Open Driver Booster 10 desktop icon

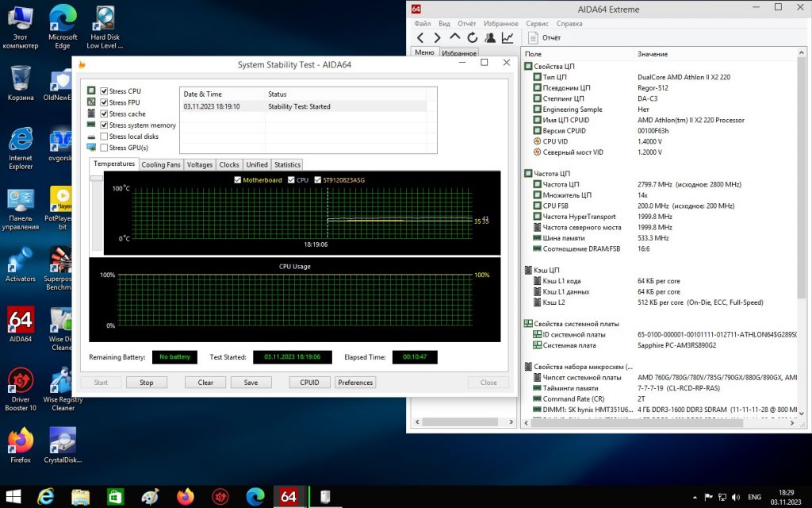click(x=21, y=389)
